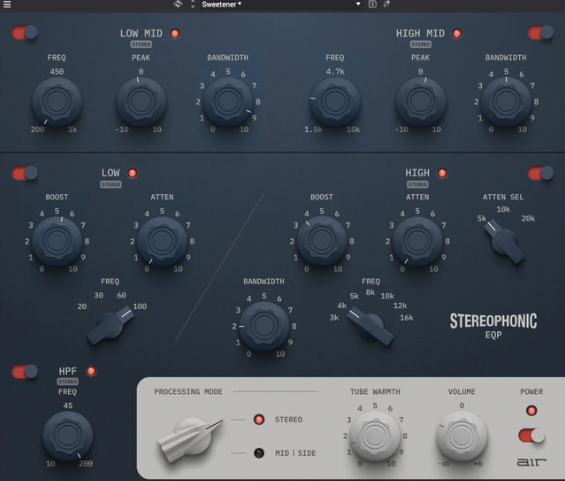Click the High Mid Peak knob

tap(420, 101)
